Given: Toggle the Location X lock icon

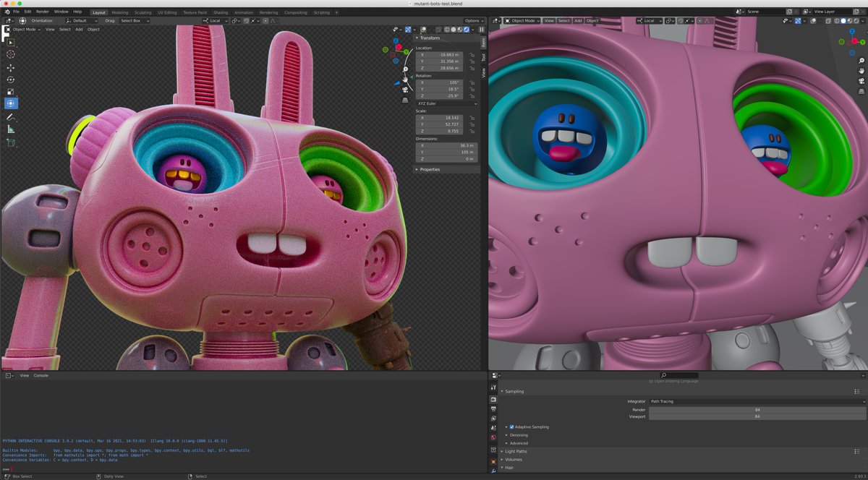Looking at the screenshot, I should (472, 55).
